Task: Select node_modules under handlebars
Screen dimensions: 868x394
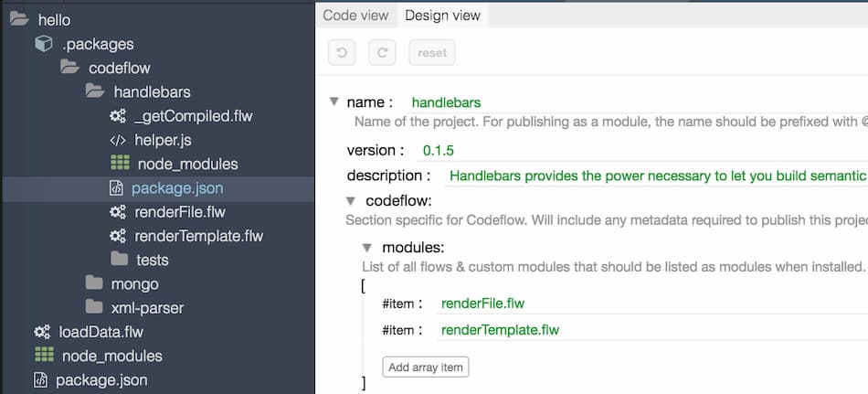Action: click(187, 164)
